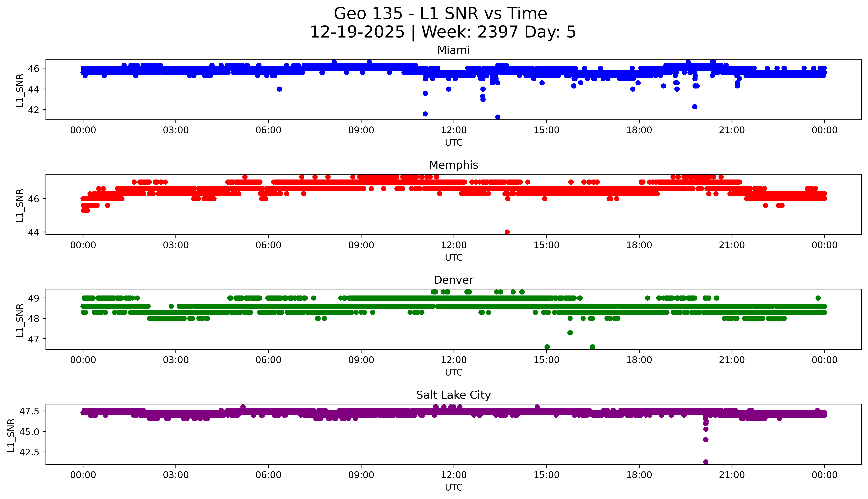Viewport: 868px width, 499px height.
Task: Click the 42.5 y-axis tick on Salt Lake City
Action: tap(29, 452)
